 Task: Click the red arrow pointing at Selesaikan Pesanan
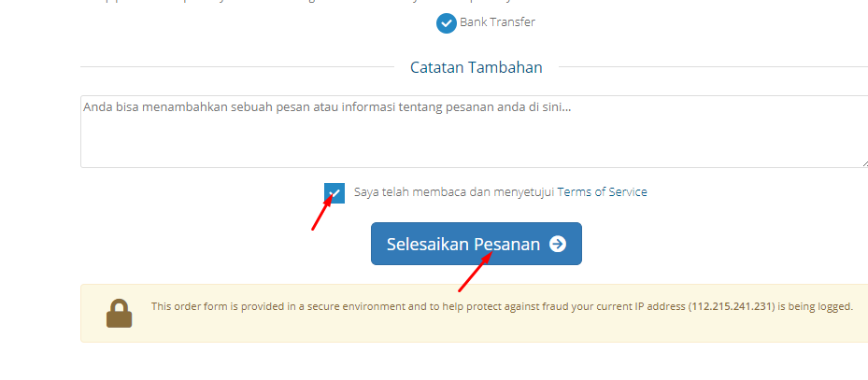(x=475, y=272)
